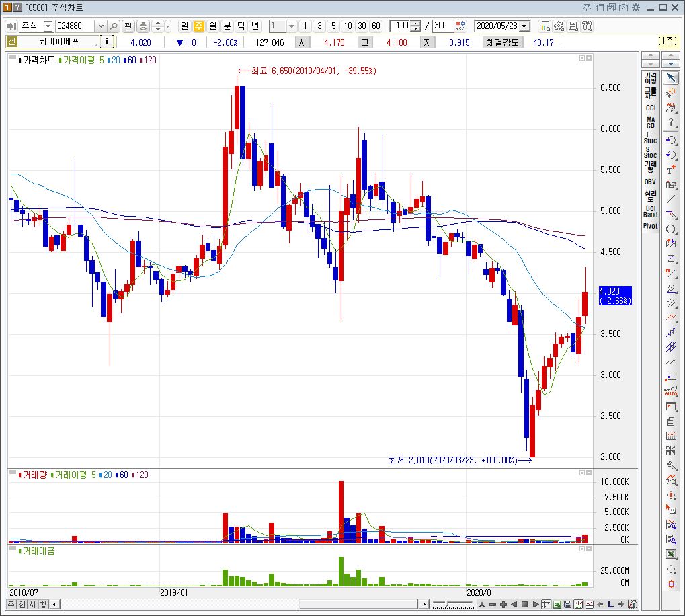The height and width of the screenshot is (616, 685).
Task: Click the text annotation T tool
Action: click(x=671, y=169)
